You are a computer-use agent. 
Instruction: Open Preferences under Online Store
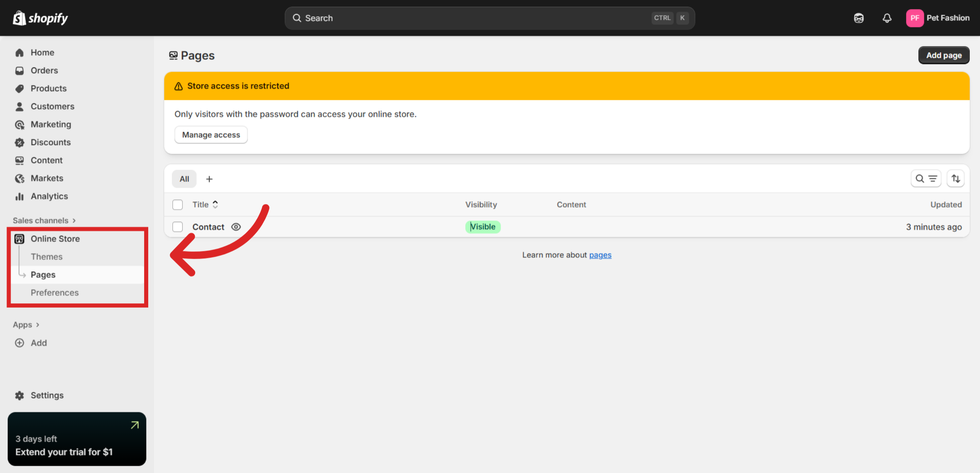55,293
